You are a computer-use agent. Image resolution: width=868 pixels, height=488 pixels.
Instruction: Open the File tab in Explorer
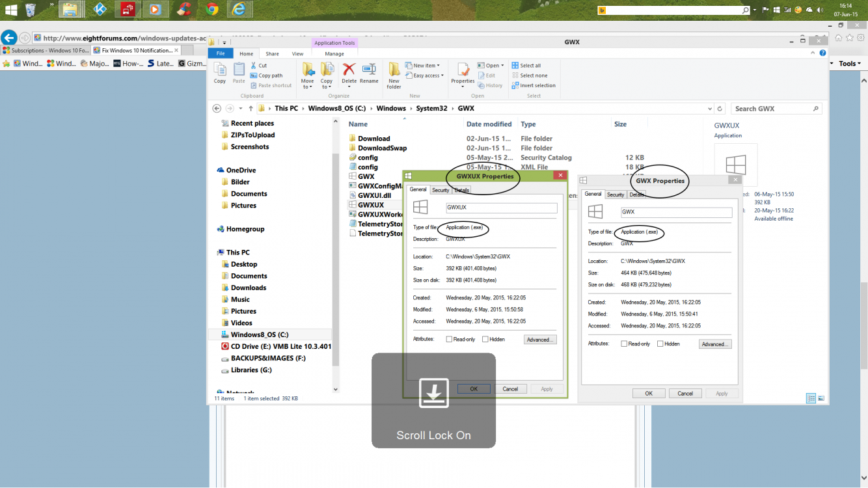pyautogui.click(x=221, y=53)
